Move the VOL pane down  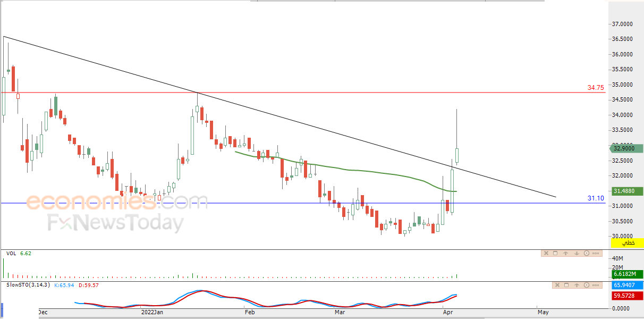click(x=577, y=254)
